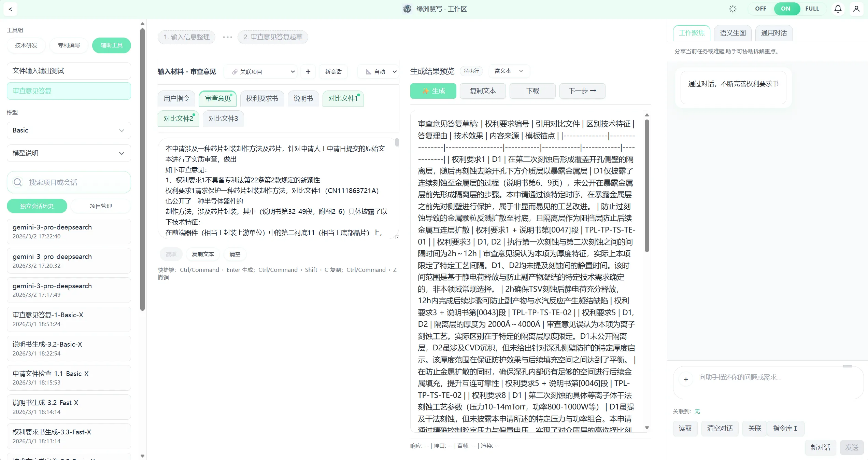Open the 权利要求书 tab
This screenshot has width=868, height=460.
(262, 99)
